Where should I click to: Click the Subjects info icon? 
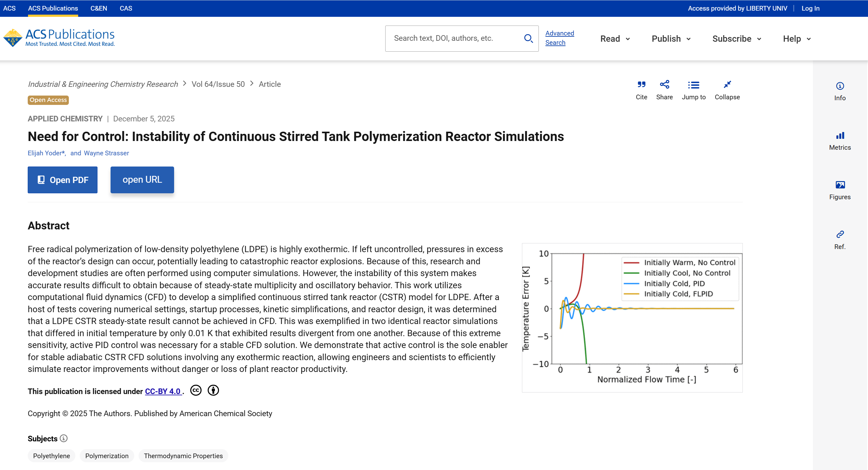64,438
